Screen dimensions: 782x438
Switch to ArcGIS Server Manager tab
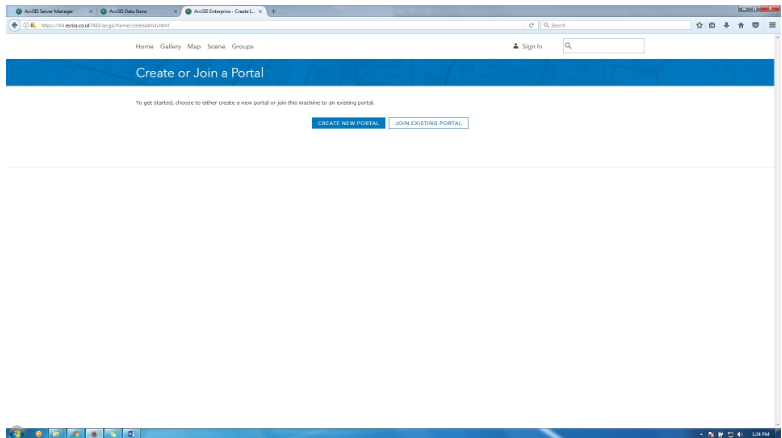(x=49, y=11)
